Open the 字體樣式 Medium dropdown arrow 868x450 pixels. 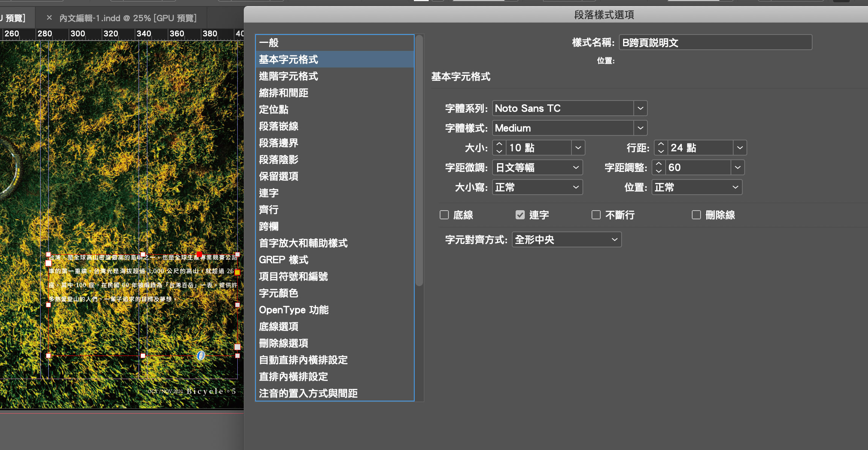(640, 128)
